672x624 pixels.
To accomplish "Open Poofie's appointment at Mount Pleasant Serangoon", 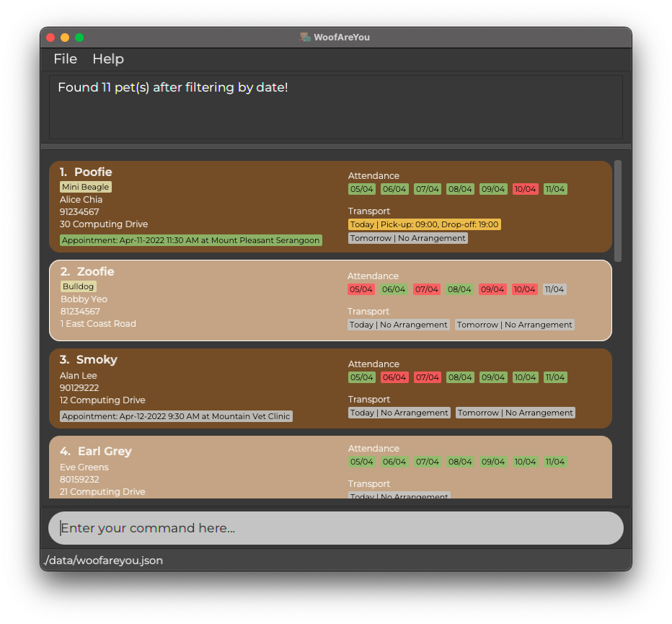I will click(190, 240).
